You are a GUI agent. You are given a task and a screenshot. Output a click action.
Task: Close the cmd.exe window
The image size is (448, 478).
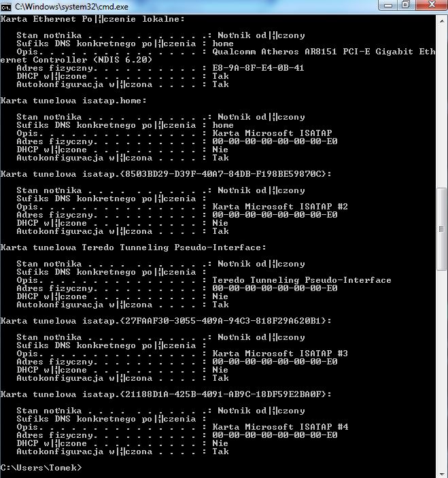(x=431, y=5)
